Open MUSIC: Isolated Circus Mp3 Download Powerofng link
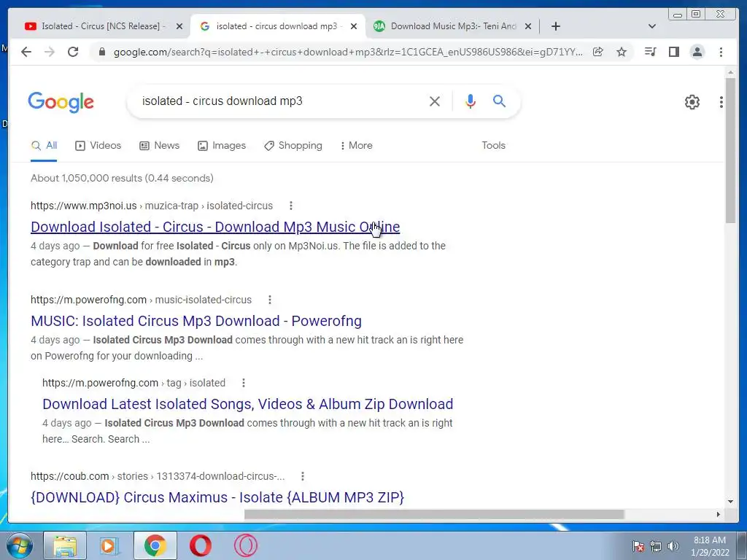747x560 pixels. coord(196,321)
